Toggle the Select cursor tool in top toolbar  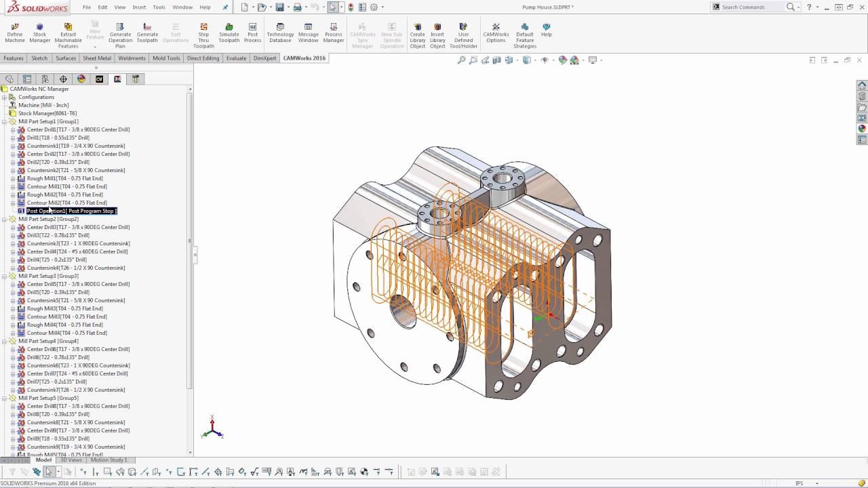[332, 7]
